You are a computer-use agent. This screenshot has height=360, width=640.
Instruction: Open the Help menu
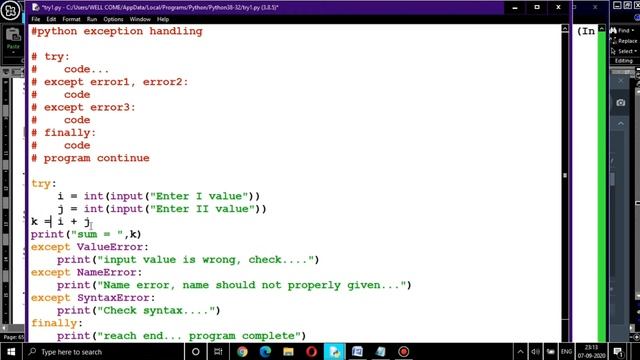pos(163,19)
